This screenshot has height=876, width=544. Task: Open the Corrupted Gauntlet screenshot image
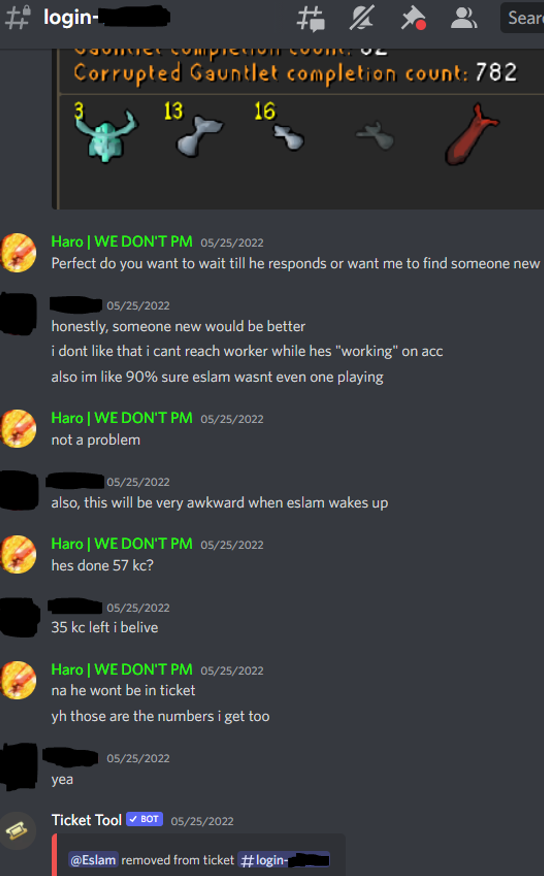[x=298, y=129]
